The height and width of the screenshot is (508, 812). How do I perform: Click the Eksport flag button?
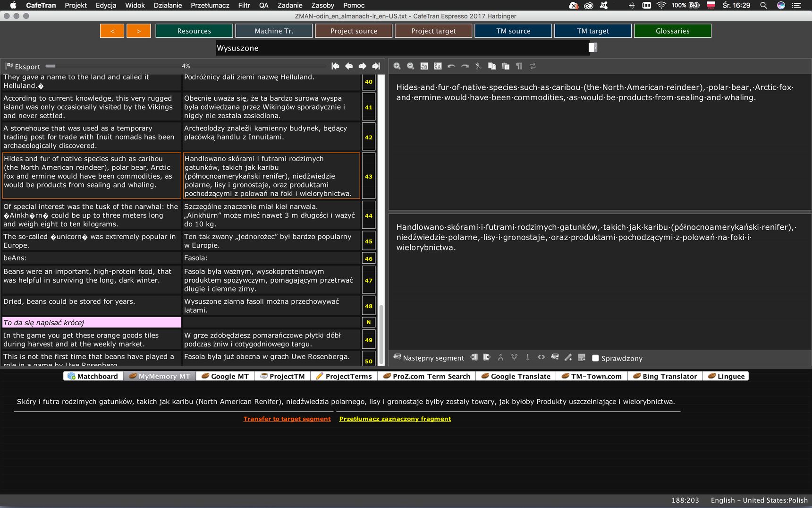[23, 67]
